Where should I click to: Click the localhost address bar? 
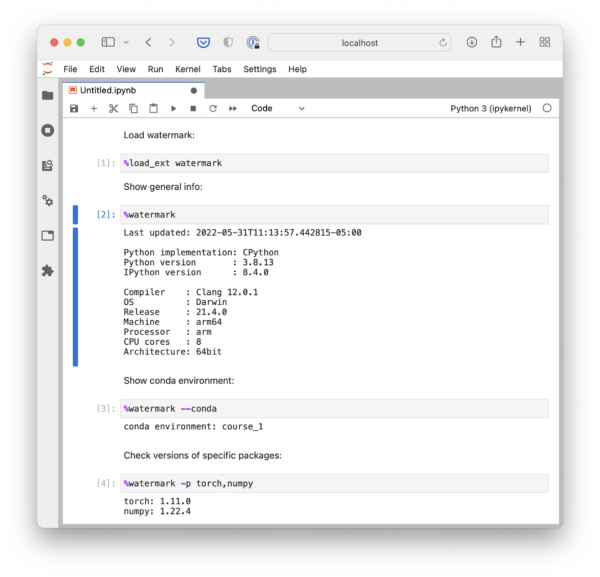[x=360, y=42]
